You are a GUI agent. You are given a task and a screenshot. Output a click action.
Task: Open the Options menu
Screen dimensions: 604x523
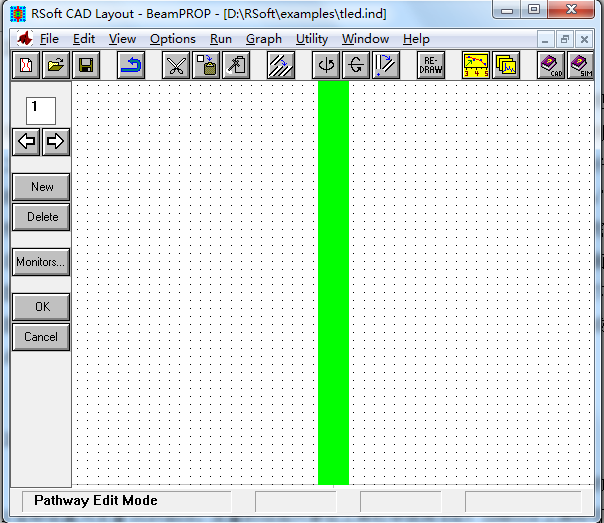pos(173,39)
